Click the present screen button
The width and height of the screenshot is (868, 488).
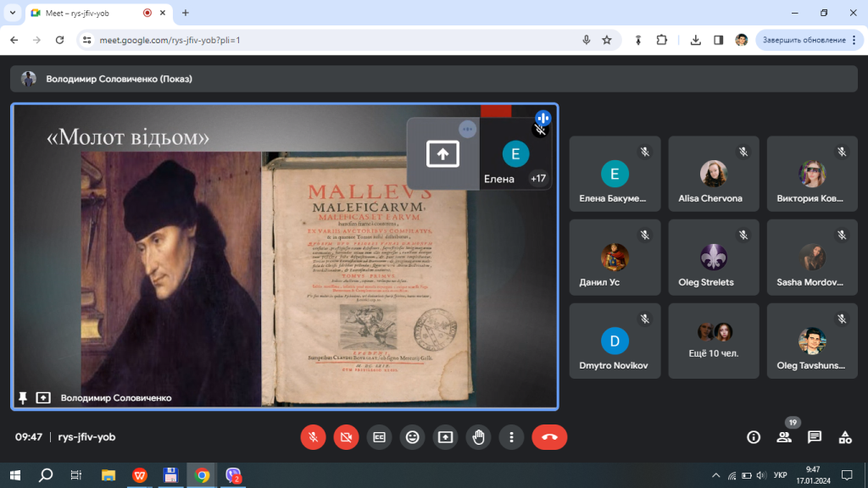pos(445,437)
